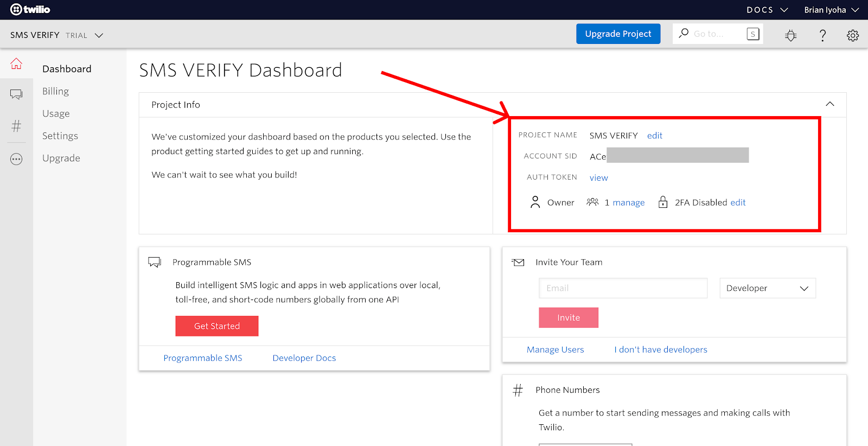Image resolution: width=868 pixels, height=446 pixels.
Task: Click the 2FA padlock icon
Action: click(x=663, y=202)
